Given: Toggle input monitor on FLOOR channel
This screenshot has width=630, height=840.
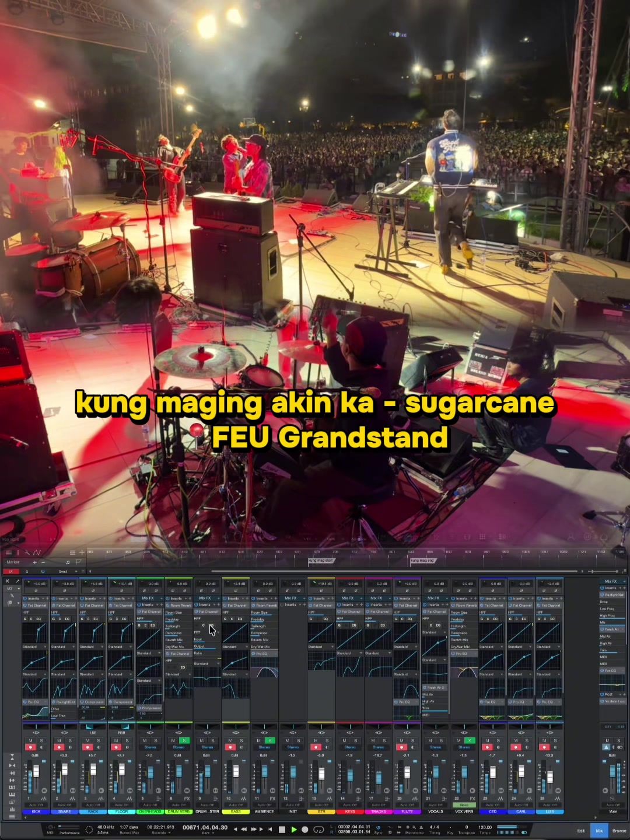Looking at the screenshot, I should pyautogui.click(x=127, y=747).
